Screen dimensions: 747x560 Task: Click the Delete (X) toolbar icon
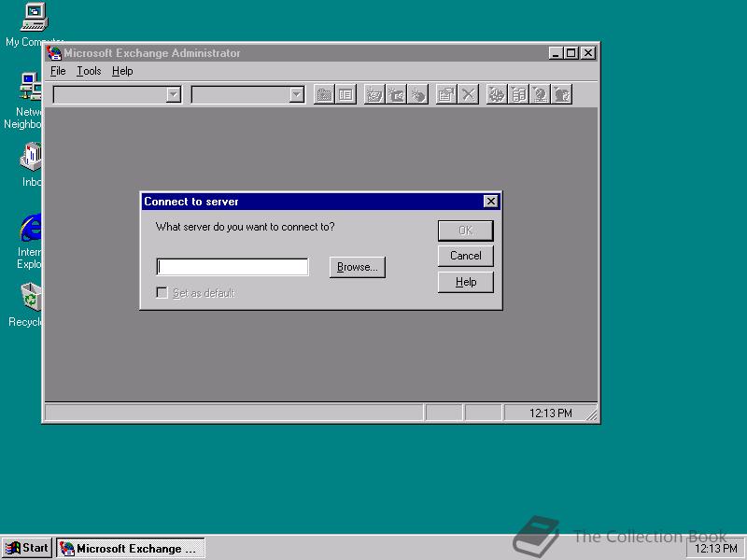point(469,94)
